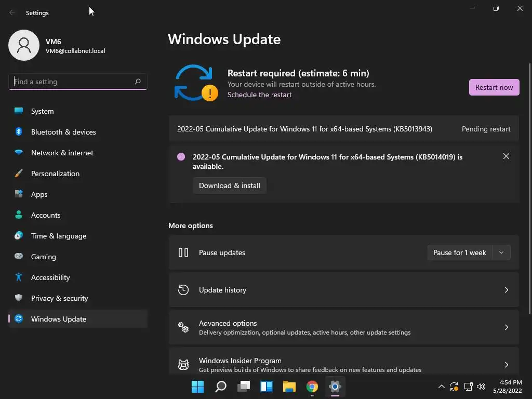
Task: Click the pause icon beside Pause updates
Action: pyautogui.click(x=183, y=252)
